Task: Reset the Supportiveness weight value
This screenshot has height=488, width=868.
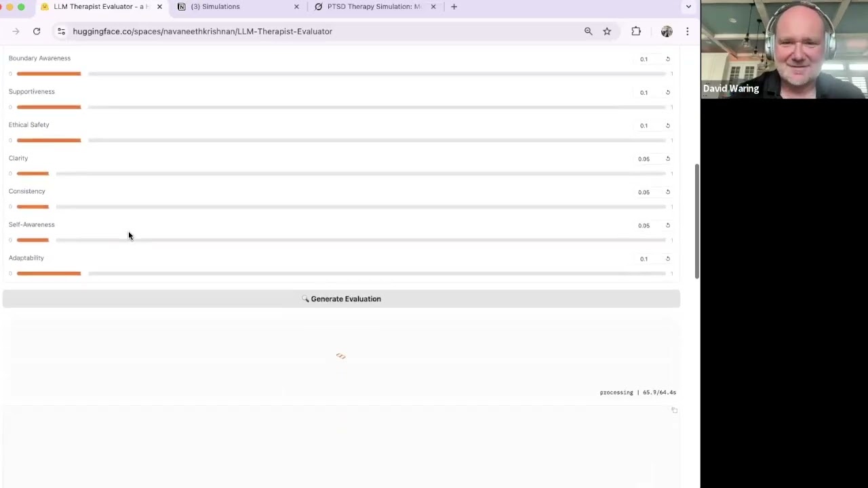Action: tap(668, 92)
